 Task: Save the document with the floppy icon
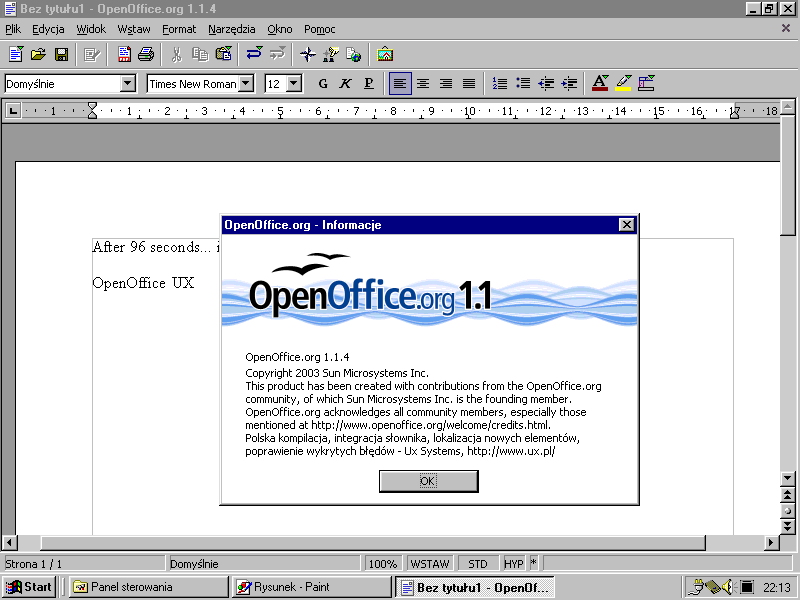coord(61,54)
